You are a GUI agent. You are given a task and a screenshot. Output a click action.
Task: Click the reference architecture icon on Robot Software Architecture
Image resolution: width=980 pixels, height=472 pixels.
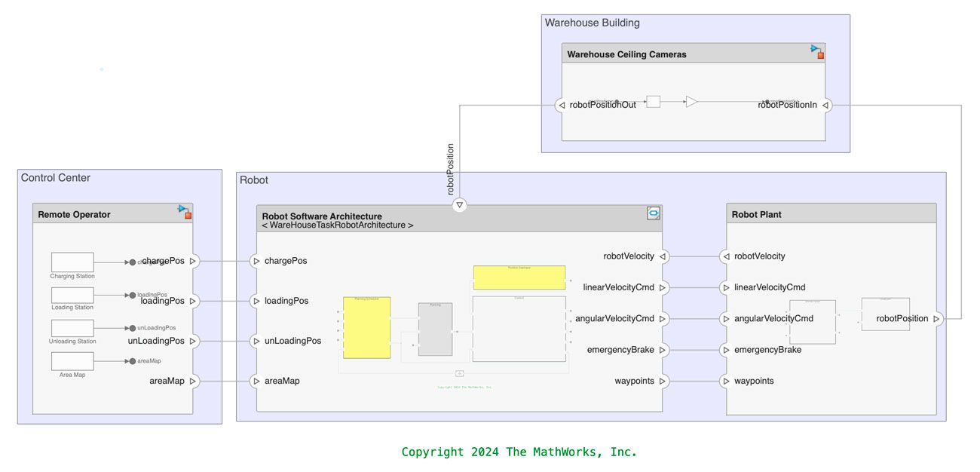[x=654, y=214]
